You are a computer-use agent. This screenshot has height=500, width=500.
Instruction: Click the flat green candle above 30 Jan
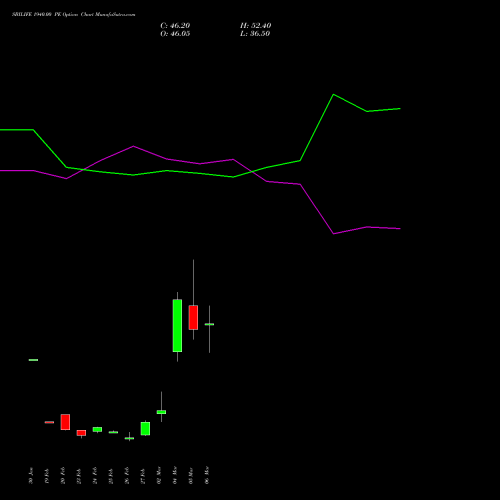point(33,360)
